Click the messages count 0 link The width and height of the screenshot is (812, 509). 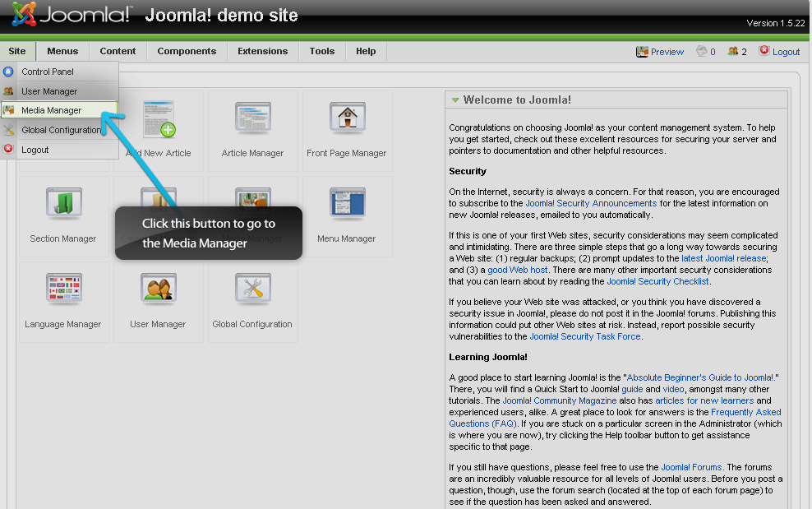[x=713, y=52]
